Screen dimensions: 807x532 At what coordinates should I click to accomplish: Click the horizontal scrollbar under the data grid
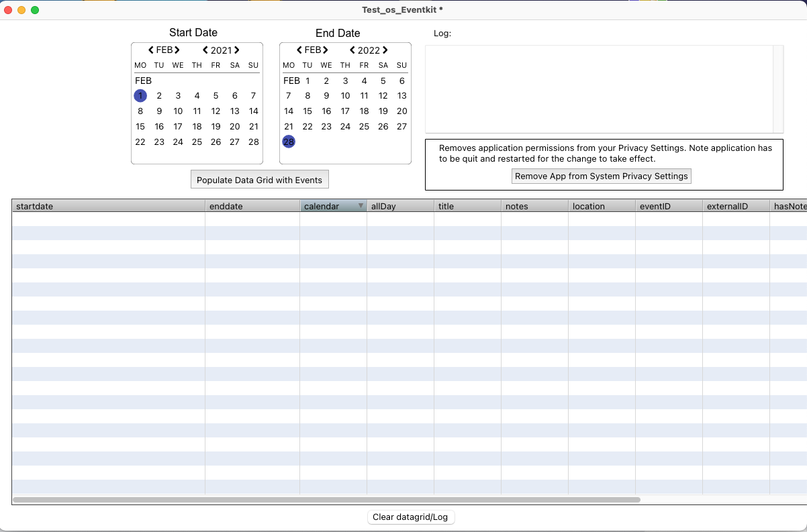[326, 500]
